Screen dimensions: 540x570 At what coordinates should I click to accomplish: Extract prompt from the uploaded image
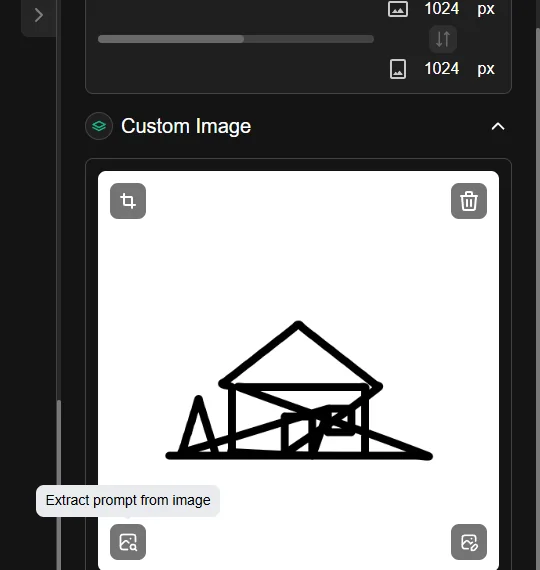point(128,542)
